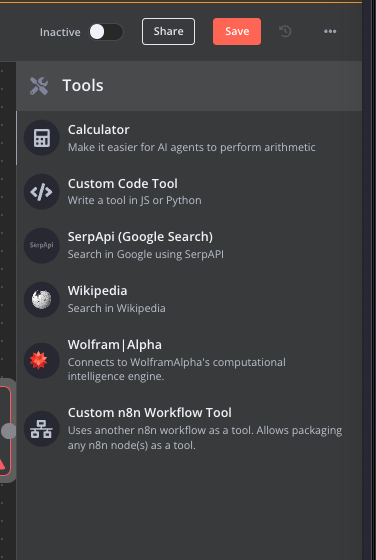This screenshot has width=376, height=560.
Task: Click the Custom Code Tool icon
Action: point(42,192)
